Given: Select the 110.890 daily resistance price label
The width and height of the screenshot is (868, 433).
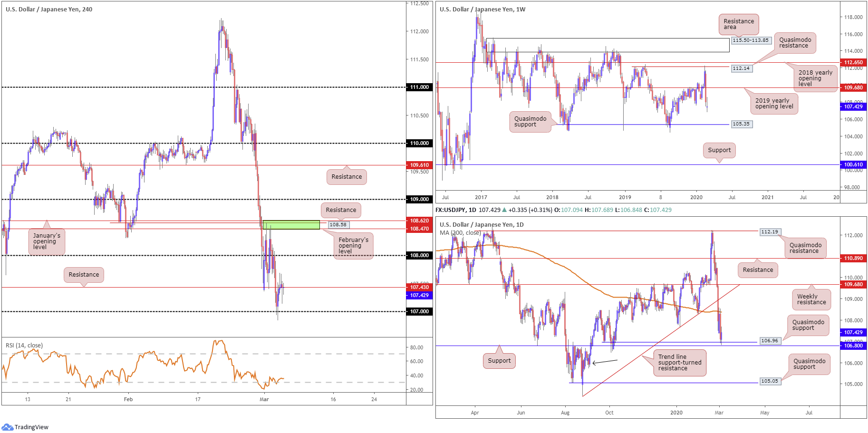Looking at the screenshot, I should pos(853,258).
